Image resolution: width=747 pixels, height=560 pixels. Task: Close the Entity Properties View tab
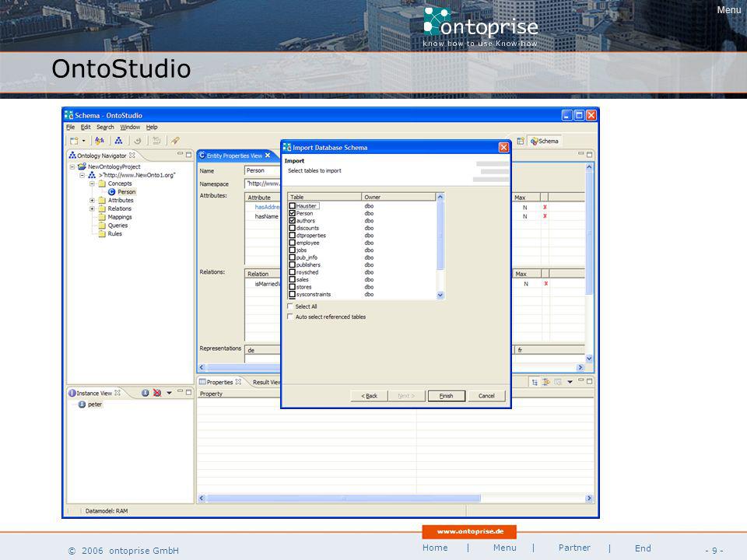[268, 156]
